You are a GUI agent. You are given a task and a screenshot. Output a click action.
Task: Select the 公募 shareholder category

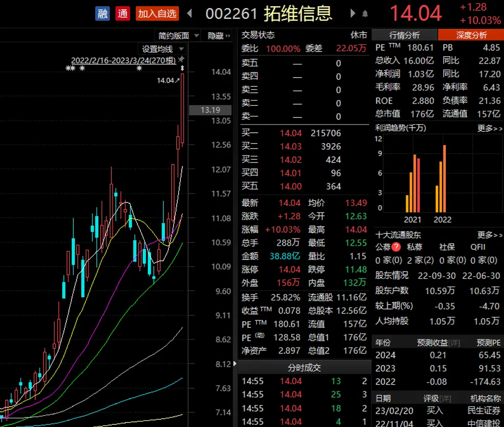383,247
